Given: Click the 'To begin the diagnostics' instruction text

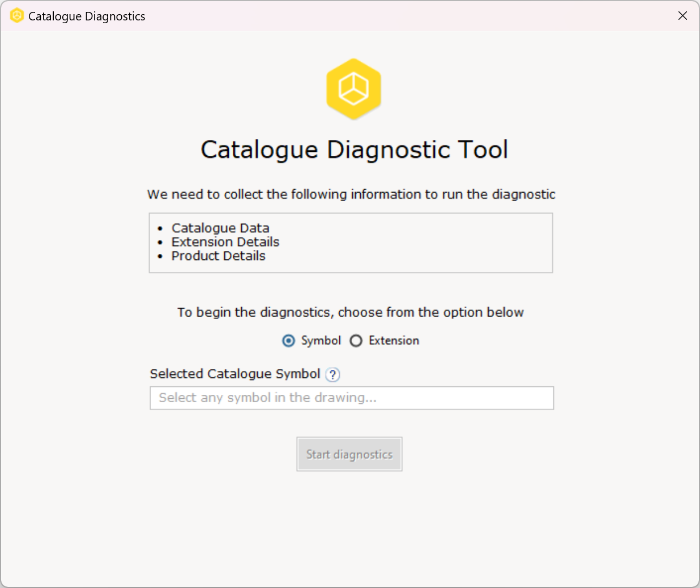Looking at the screenshot, I should coord(351,312).
